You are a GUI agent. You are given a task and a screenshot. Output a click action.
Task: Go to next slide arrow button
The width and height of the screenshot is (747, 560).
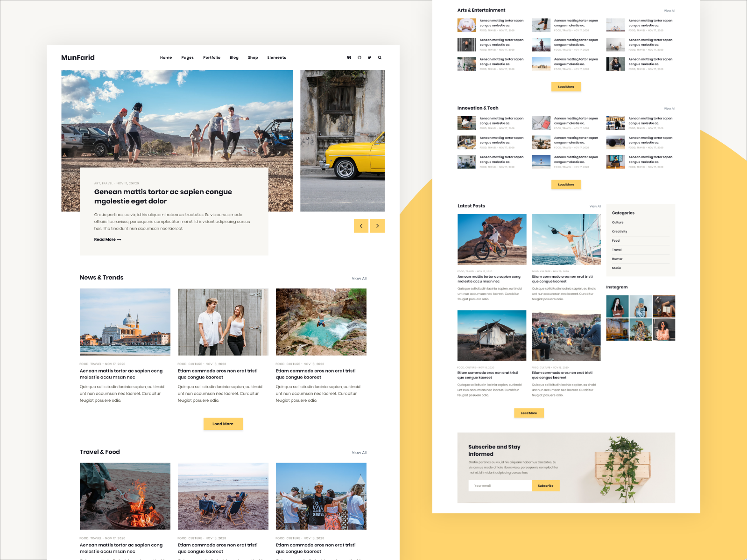tap(378, 226)
